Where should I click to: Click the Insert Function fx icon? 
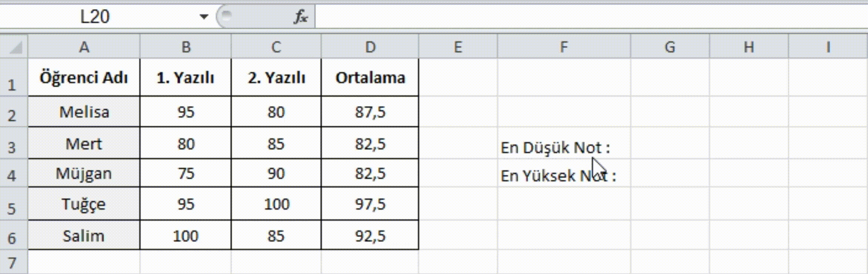tap(301, 17)
